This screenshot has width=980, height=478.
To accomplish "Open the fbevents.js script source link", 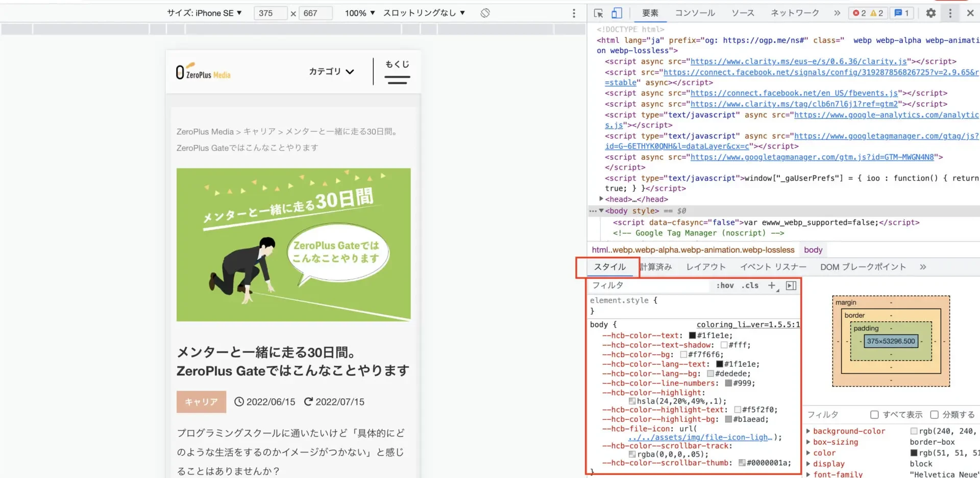I will click(x=794, y=93).
